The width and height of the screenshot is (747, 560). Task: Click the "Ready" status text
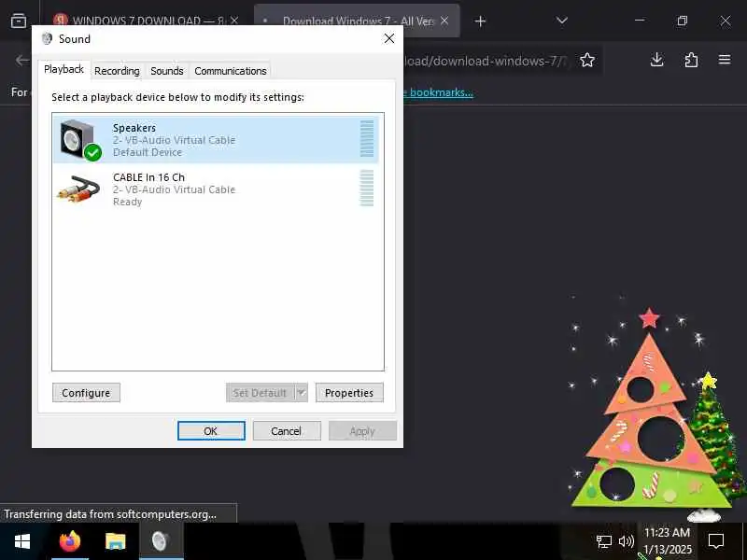click(x=128, y=202)
